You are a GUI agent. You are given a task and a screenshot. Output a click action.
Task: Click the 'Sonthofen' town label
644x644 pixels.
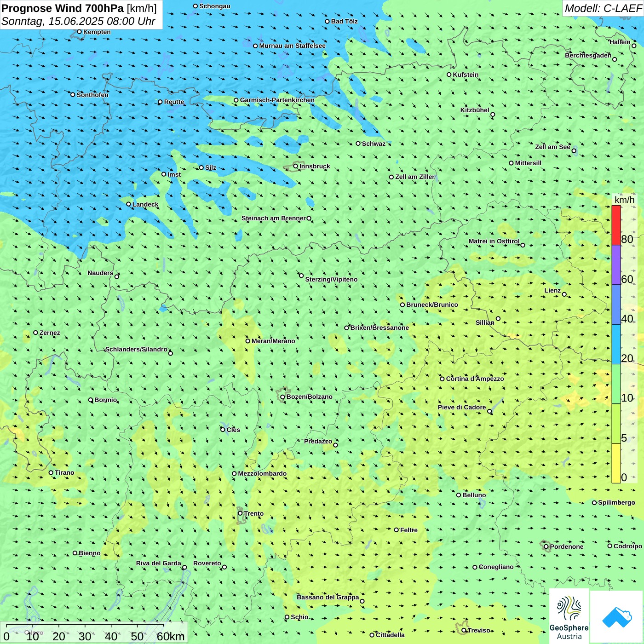pyautogui.click(x=92, y=95)
